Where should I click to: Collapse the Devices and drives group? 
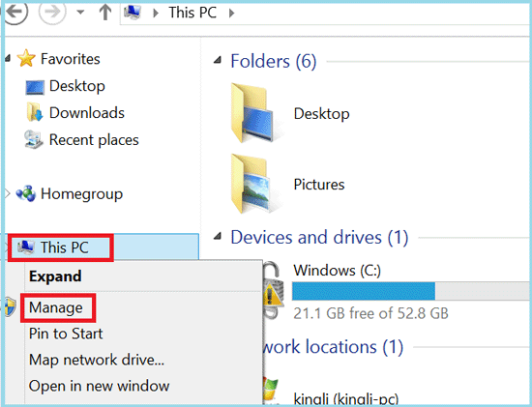(218, 236)
